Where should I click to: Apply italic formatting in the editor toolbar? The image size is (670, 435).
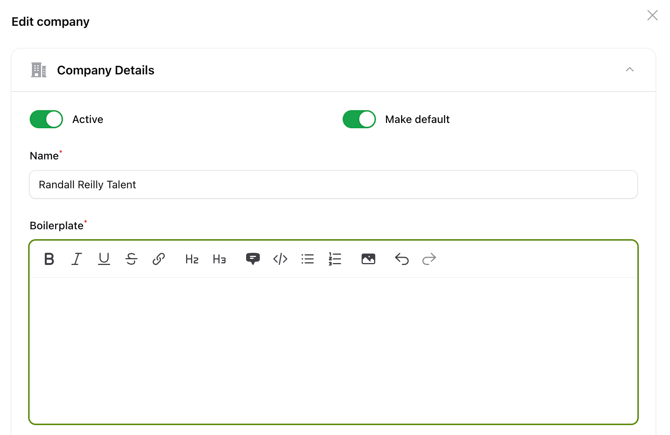[76, 259]
